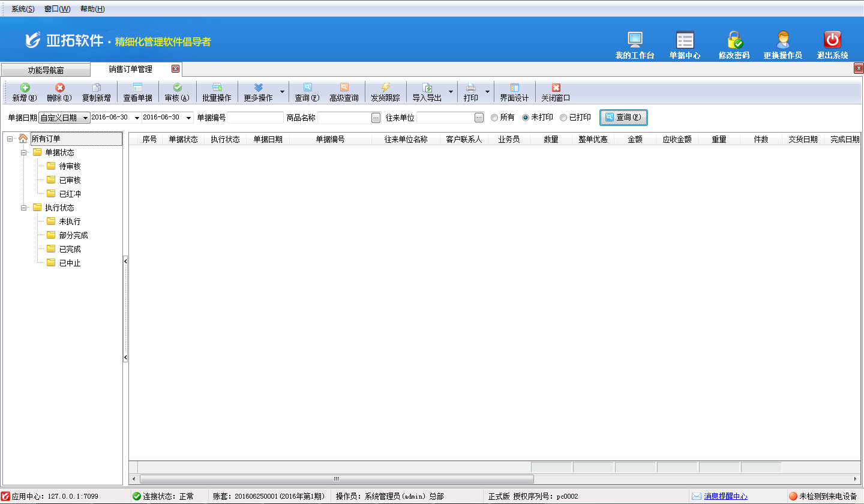The height and width of the screenshot is (504, 864).
Task: Open the 消息提醒中心 link
Action: [x=725, y=496]
